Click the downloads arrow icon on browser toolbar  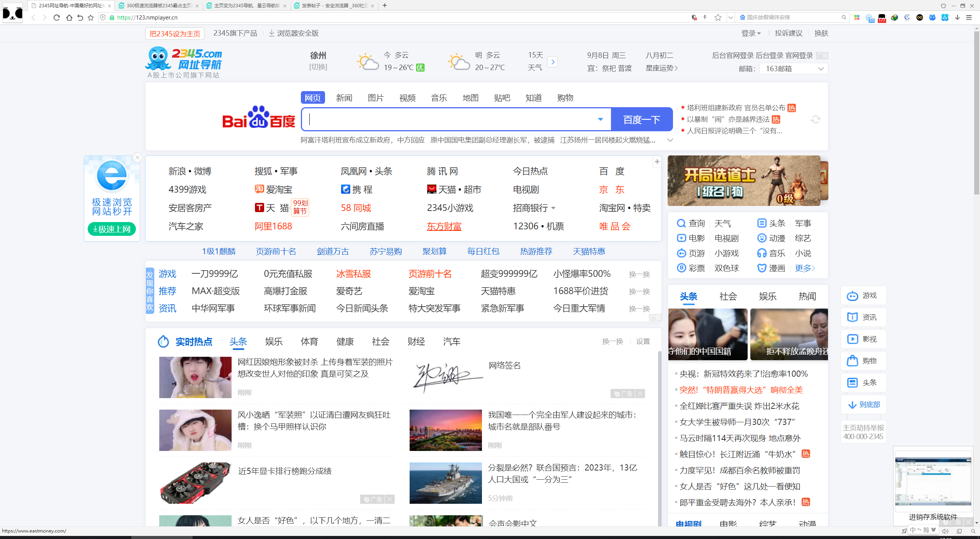(x=957, y=18)
